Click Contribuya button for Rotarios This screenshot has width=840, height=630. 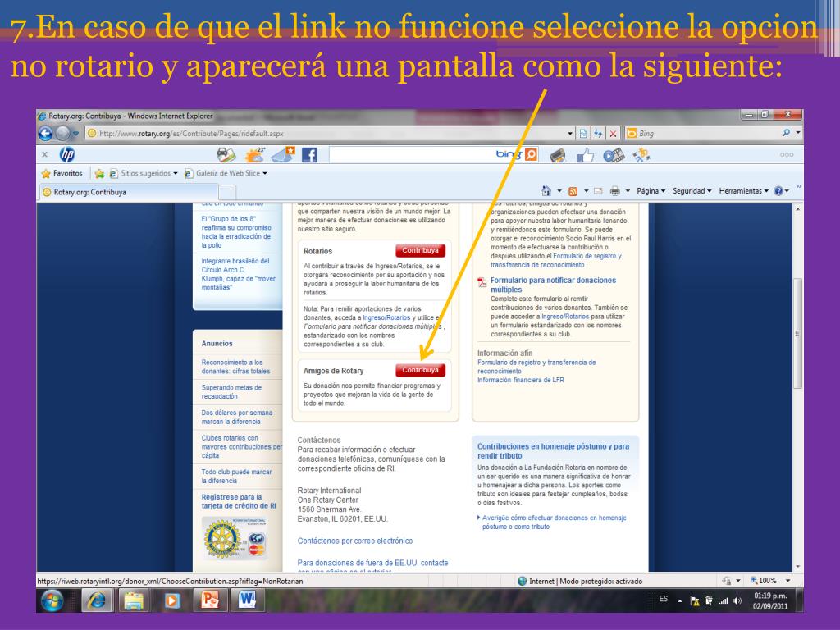tap(421, 250)
